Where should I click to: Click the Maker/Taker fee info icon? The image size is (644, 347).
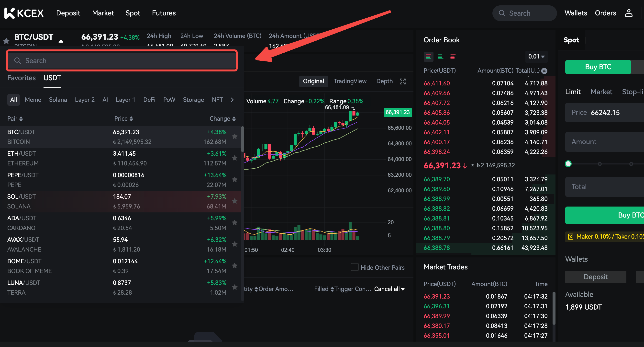pyautogui.click(x=570, y=237)
